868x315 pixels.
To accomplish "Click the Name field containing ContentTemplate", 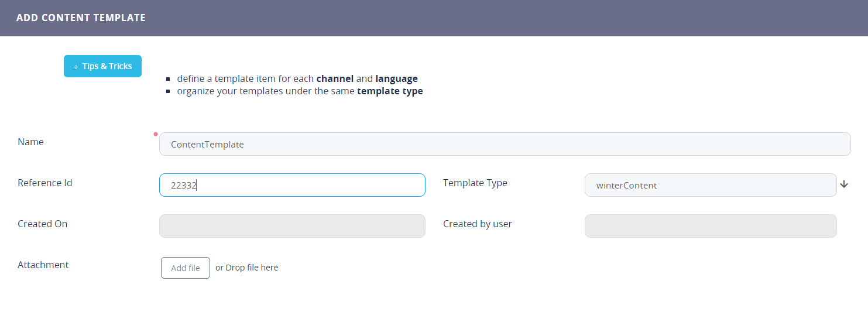I will point(504,144).
